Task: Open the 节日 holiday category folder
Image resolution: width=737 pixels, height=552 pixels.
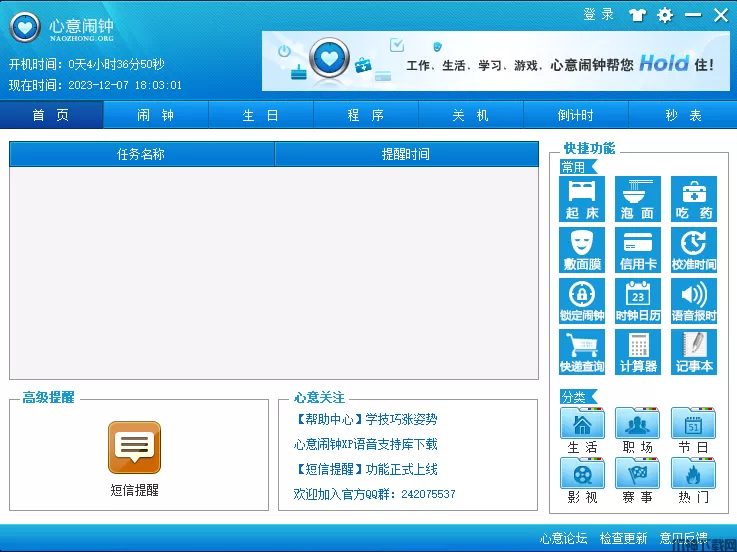Action: [693, 430]
